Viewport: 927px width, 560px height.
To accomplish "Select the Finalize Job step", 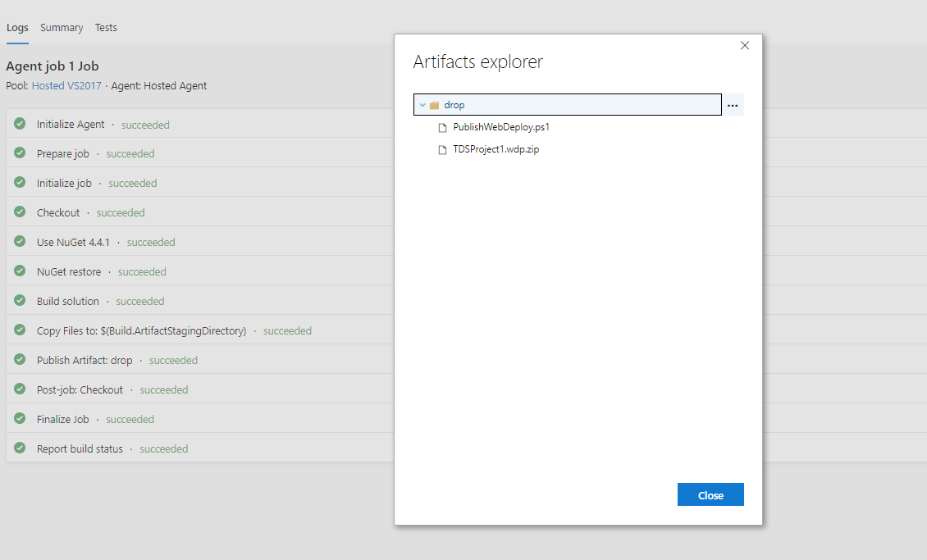I will tap(61, 419).
